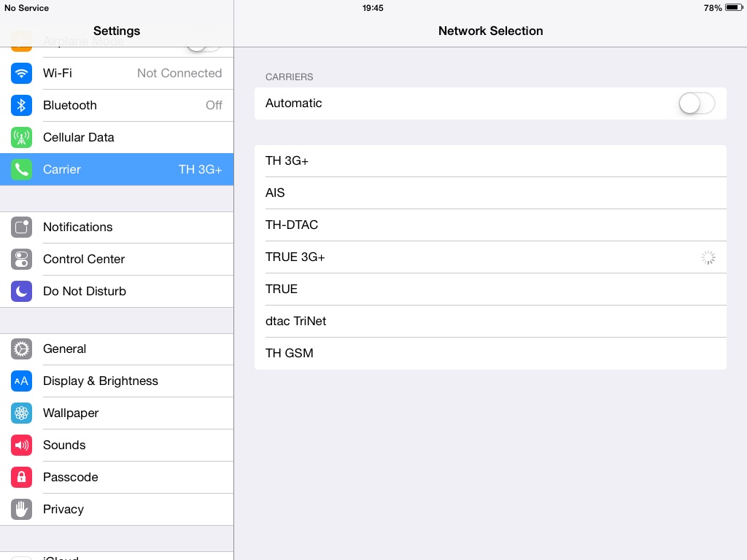Select the Carrier settings row
Viewport: 747px width, 560px height.
(x=117, y=169)
